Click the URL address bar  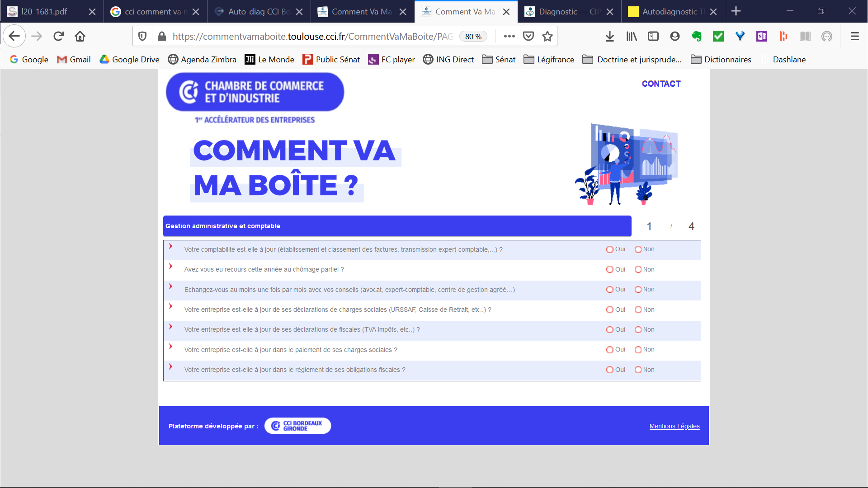pos(312,36)
